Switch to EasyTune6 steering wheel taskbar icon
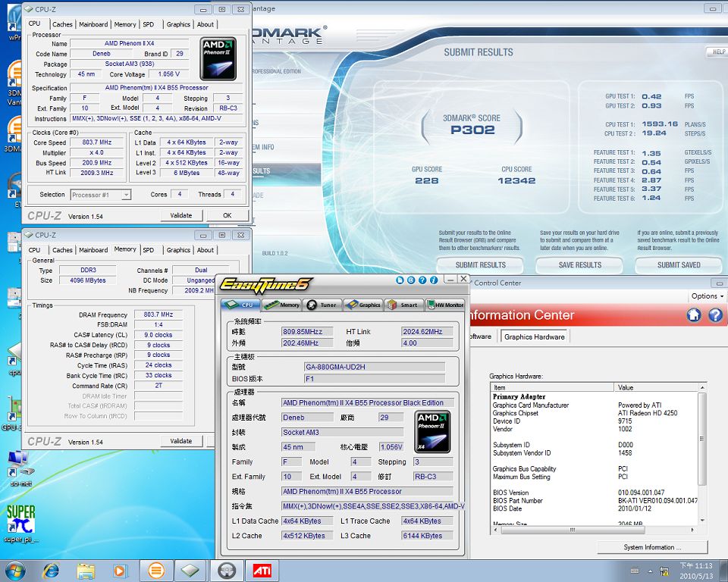The height and width of the screenshot is (582, 728). tap(227, 571)
